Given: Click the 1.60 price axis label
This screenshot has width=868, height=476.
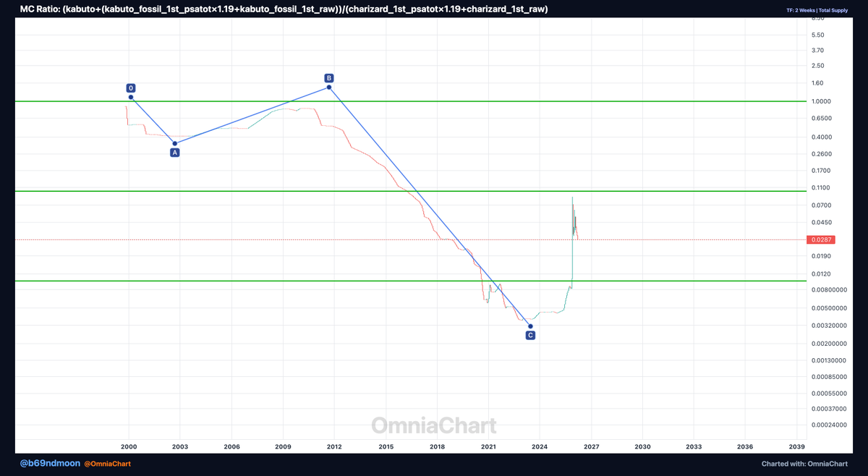Looking at the screenshot, I should [x=818, y=84].
